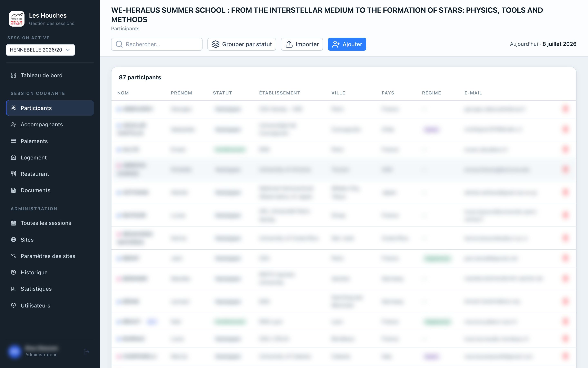This screenshot has width=588, height=368.
Task: Go to Tableau de bord
Action: tap(50, 75)
